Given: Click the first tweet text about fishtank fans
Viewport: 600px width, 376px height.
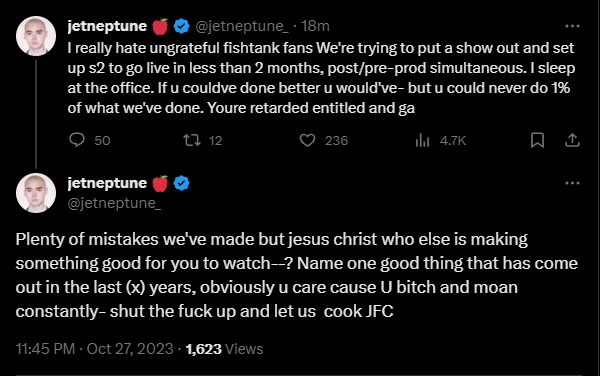Looking at the screenshot, I should [x=321, y=78].
